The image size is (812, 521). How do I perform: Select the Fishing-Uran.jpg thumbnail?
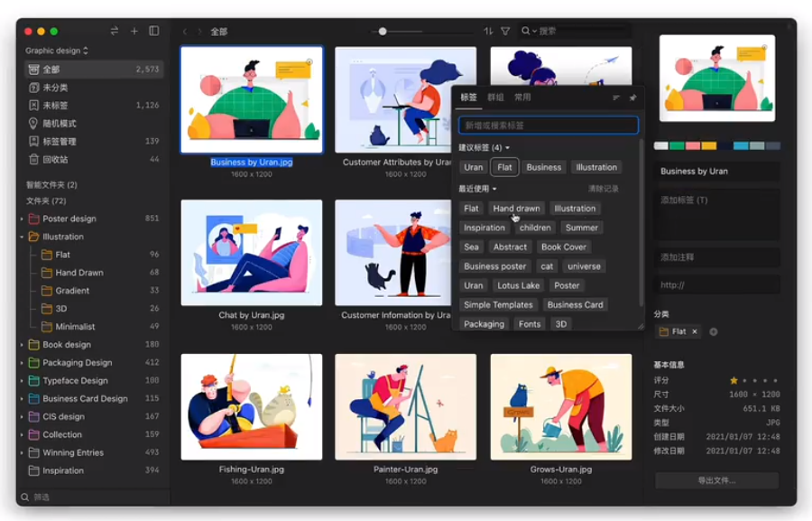click(252, 407)
